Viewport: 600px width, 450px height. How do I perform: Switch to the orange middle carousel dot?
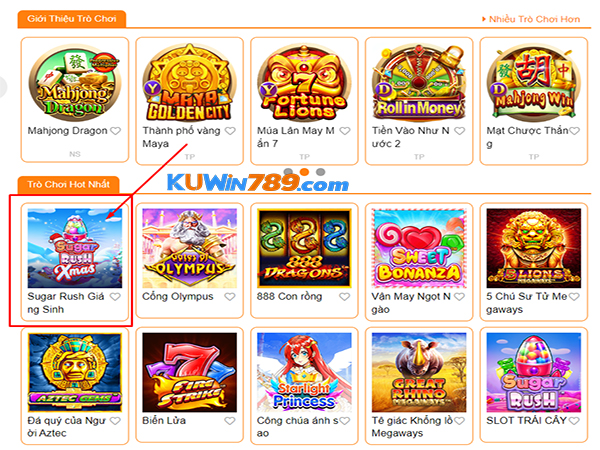click(x=305, y=171)
